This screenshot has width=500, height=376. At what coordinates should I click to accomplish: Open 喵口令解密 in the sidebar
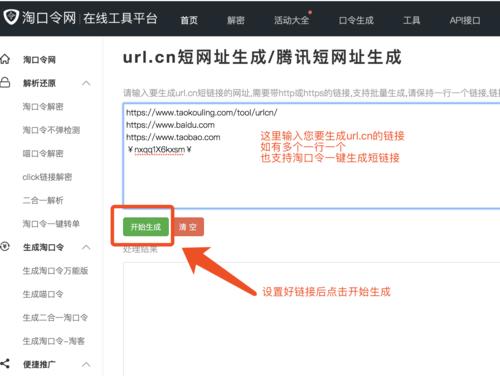43,153
